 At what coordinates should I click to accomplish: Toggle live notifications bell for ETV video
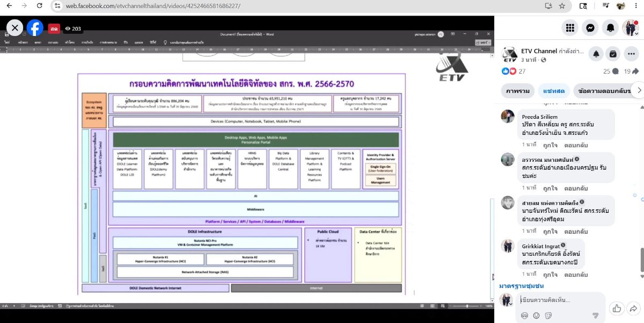click(596, 54)
